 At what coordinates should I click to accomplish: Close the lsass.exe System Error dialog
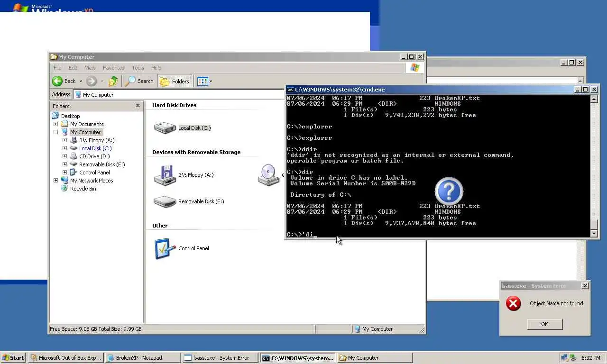585,286
